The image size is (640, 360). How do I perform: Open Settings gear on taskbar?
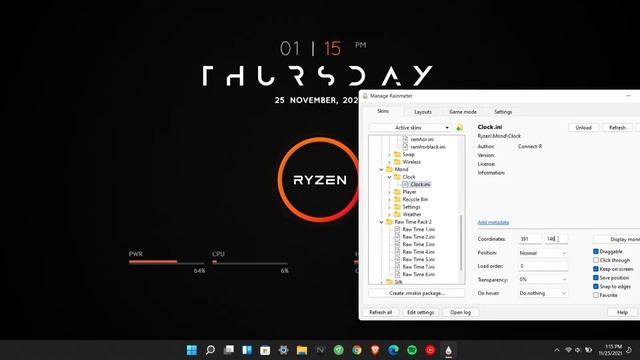tap(284, 350)
